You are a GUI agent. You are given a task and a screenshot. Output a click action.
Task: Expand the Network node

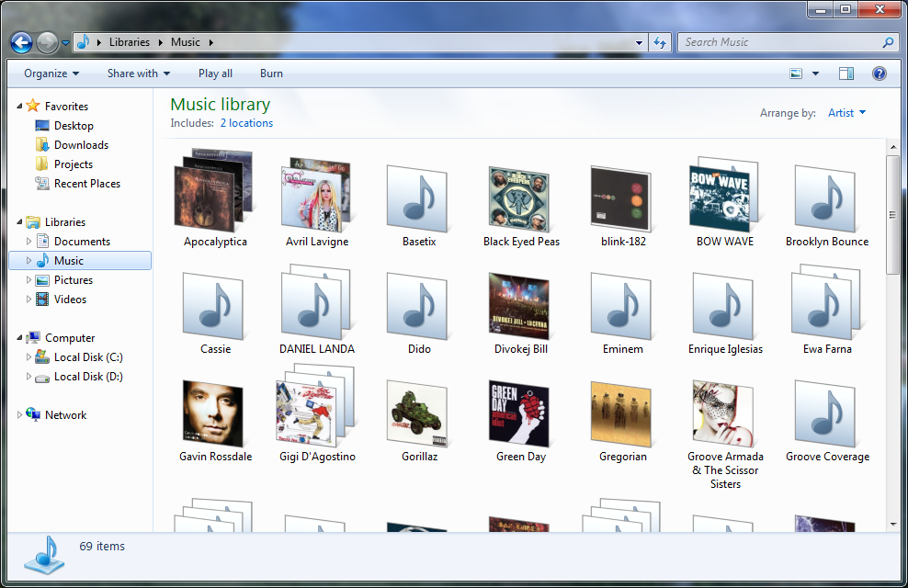click(19, 415)
